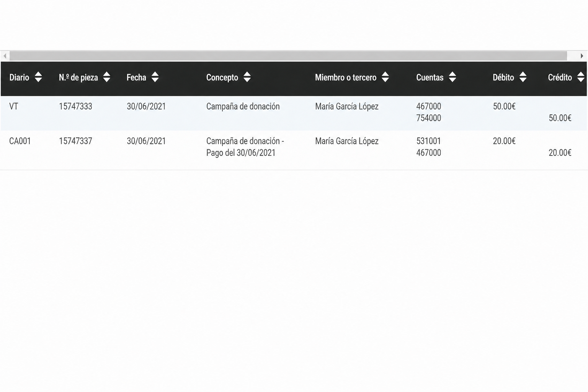Sort by the Concepto column arrows
This screenshot has height=392, width=588.
click(247, 77)
